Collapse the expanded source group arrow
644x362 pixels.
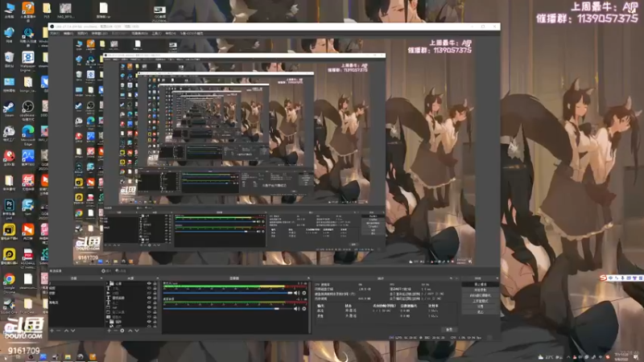point(107,321)
